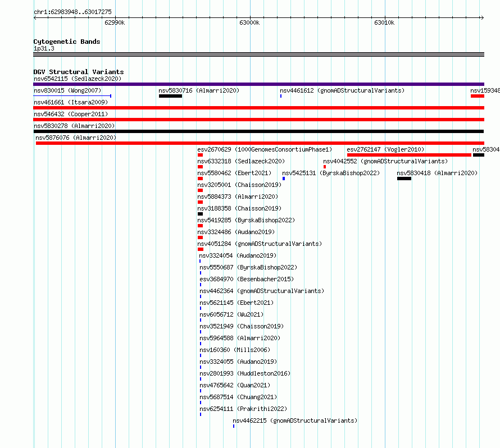Click nsv2801993 (Huddleston2016) label
Viewport: 500px width, 448px height.
pyautogui.click(x=245, y=373)
